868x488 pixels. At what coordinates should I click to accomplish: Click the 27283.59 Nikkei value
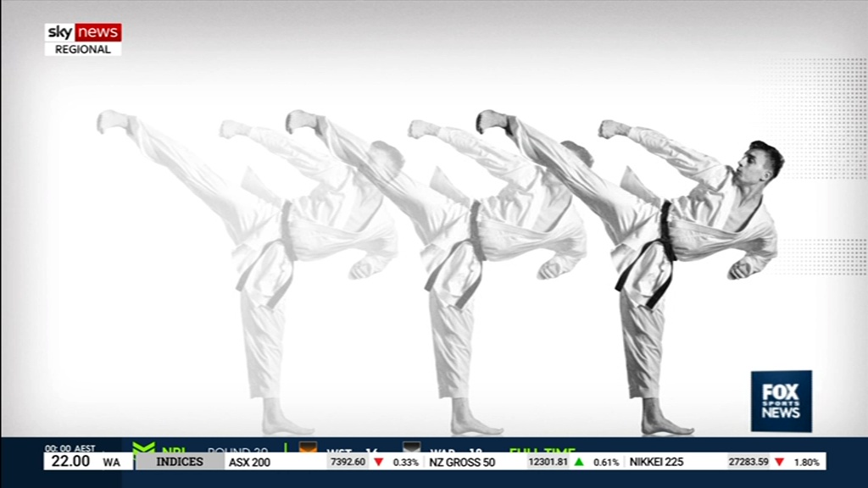click(748, 462)
